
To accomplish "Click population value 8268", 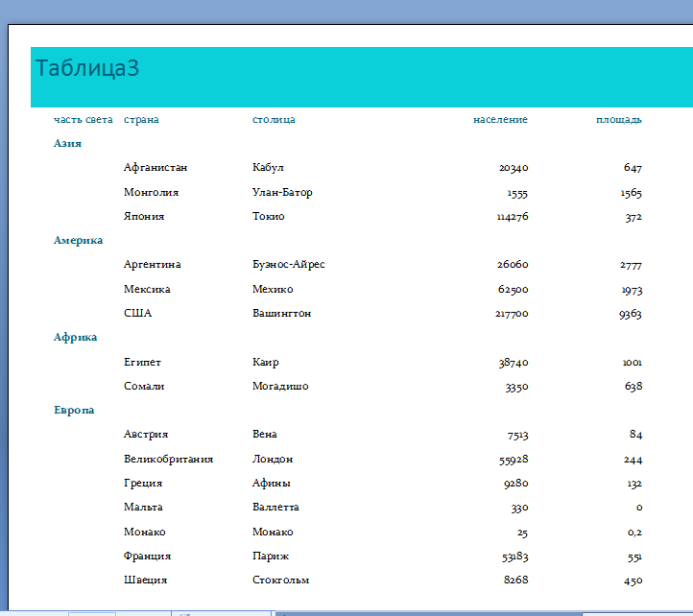I will click(516, 580).
